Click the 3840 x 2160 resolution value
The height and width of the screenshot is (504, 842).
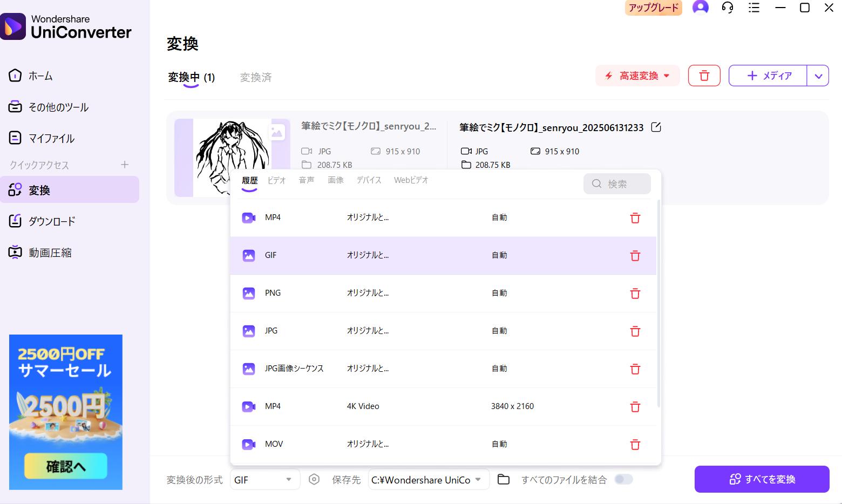[512, 406]
